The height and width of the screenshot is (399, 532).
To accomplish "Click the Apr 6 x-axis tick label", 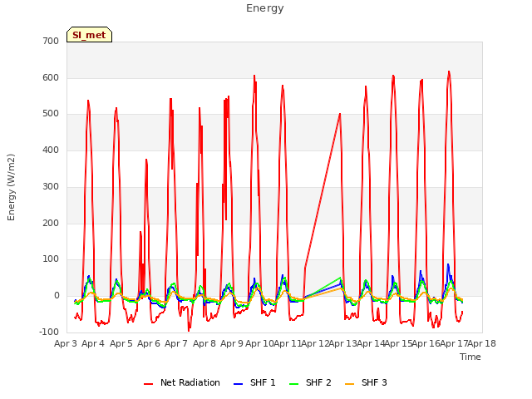I will (149, 343).
